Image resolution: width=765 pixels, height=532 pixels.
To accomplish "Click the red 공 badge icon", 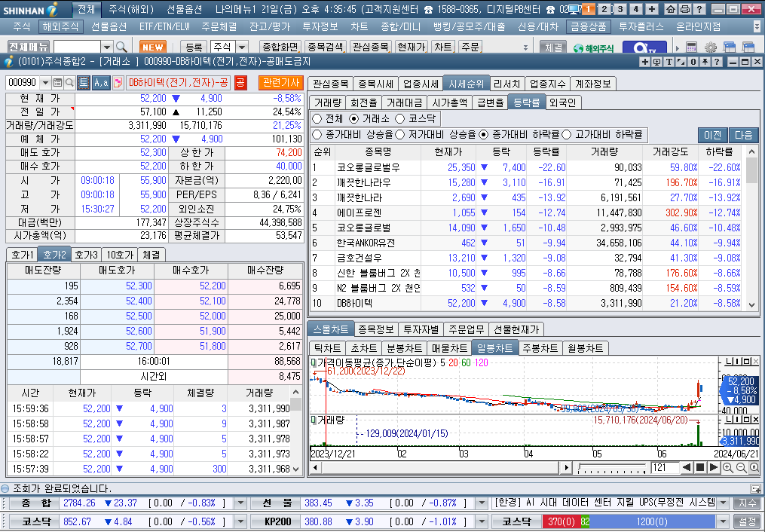I will tap(240, 82).
